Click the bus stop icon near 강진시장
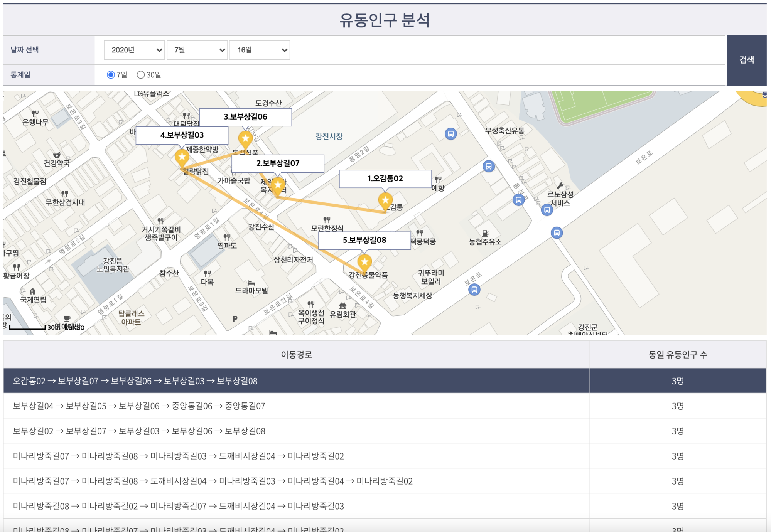Screen dimensions: 771x532 (450, 134)
